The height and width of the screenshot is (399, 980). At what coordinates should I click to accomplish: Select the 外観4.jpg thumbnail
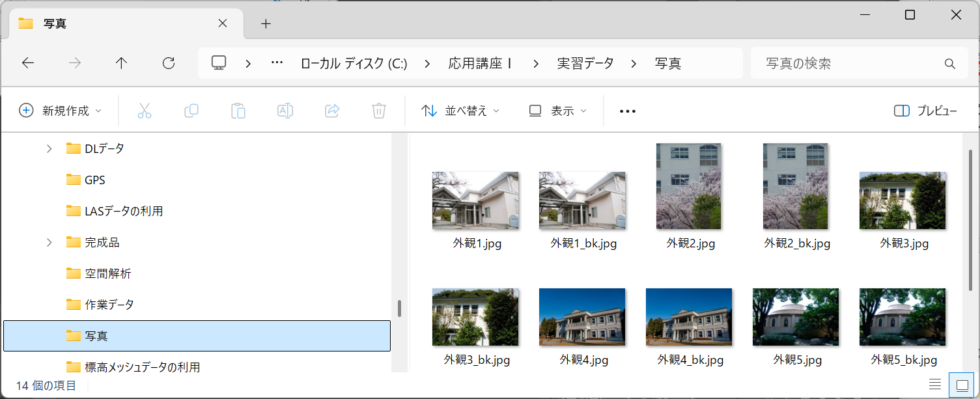tap(582, 317)
